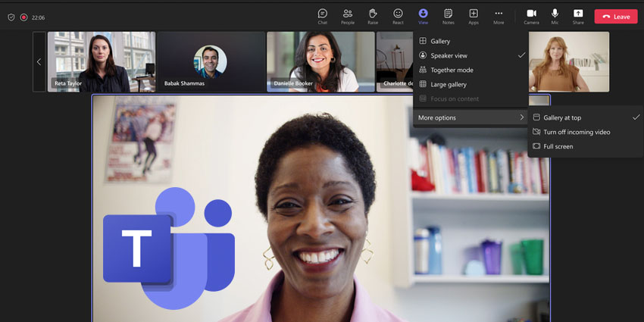Show the People list
The image size is (644, 322).
click(x=348, y=17)
